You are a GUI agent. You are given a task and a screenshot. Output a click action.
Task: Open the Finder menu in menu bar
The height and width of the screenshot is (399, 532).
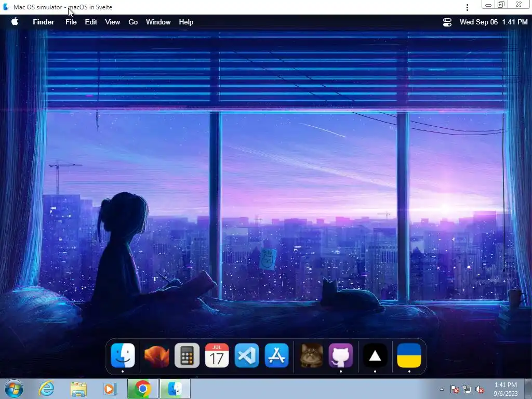point(44,22)
